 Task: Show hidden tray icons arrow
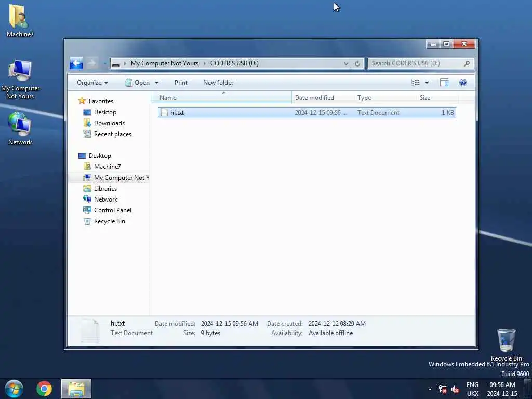tap(430, 389)
